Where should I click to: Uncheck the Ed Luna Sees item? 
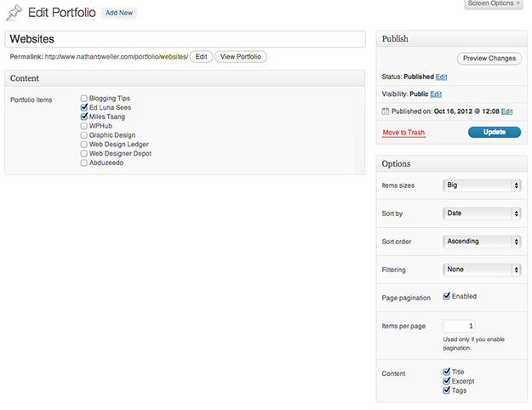point(83,108)
